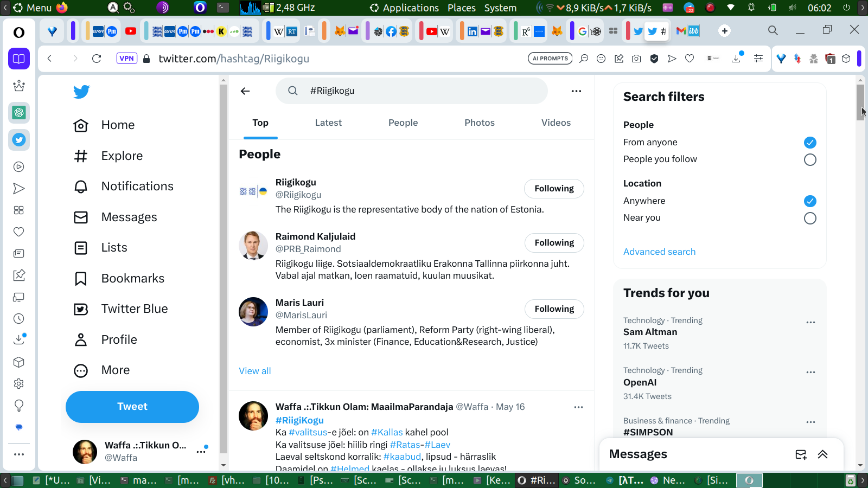Viewport: 868px width, 488px height.
Task: Open History from the Opera sidebar clock icon
Action: (x=19, y=319)
